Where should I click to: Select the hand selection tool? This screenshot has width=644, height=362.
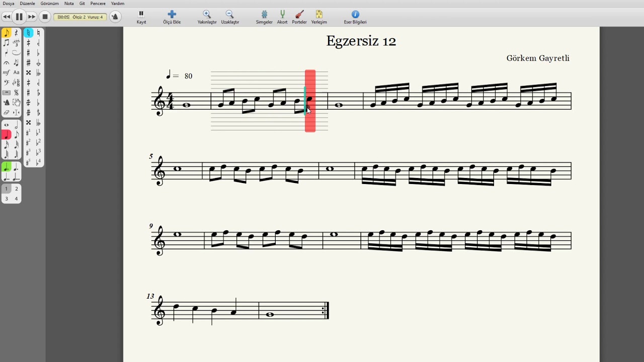[x=16, y=103]
